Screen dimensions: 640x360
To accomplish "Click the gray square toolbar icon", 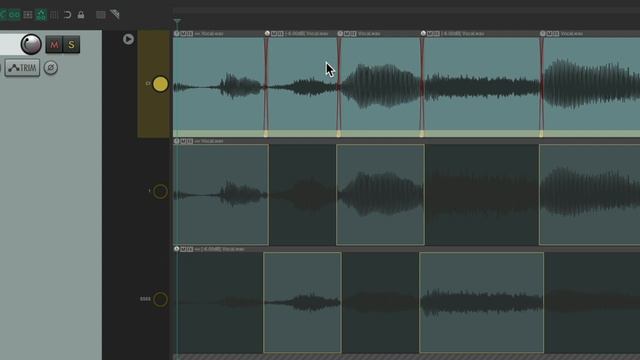I will (100, 15).
